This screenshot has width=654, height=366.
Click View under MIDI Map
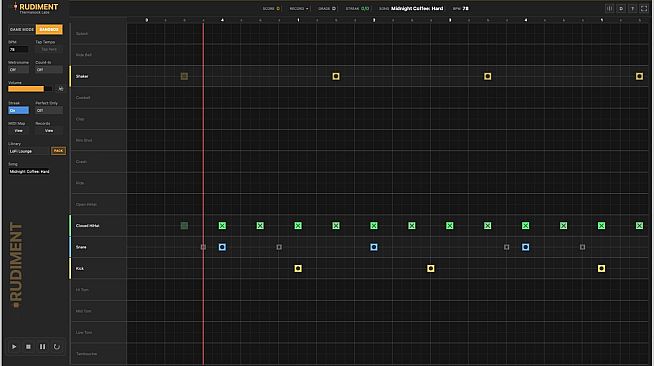pos(18,130)
